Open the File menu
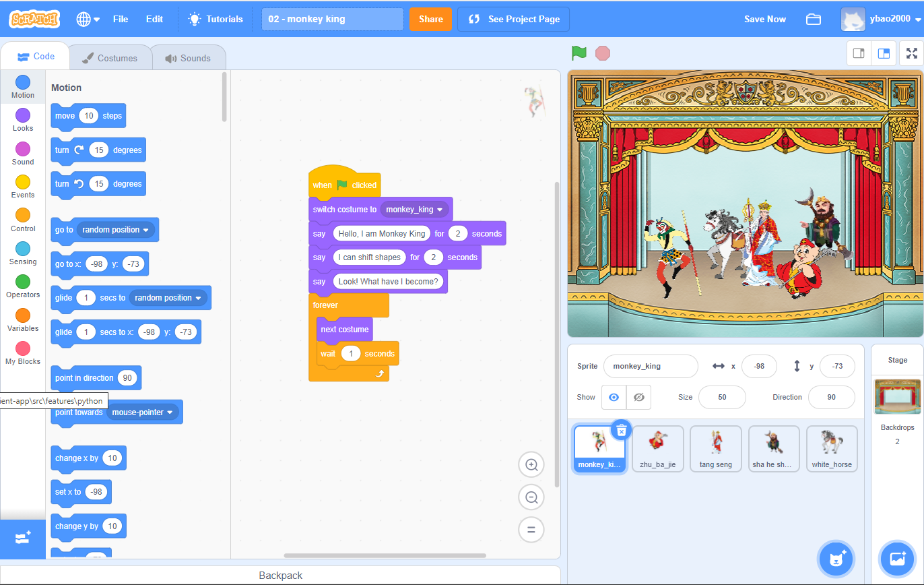This screenshot has width=924, height=585. [x=121, y=19]
